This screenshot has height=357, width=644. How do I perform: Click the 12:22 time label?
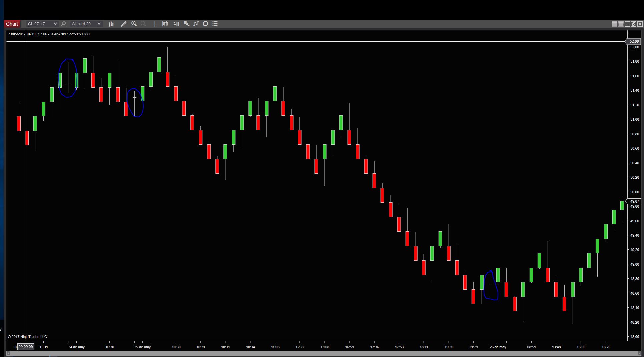pyautogui.click(x=300, y=347)
